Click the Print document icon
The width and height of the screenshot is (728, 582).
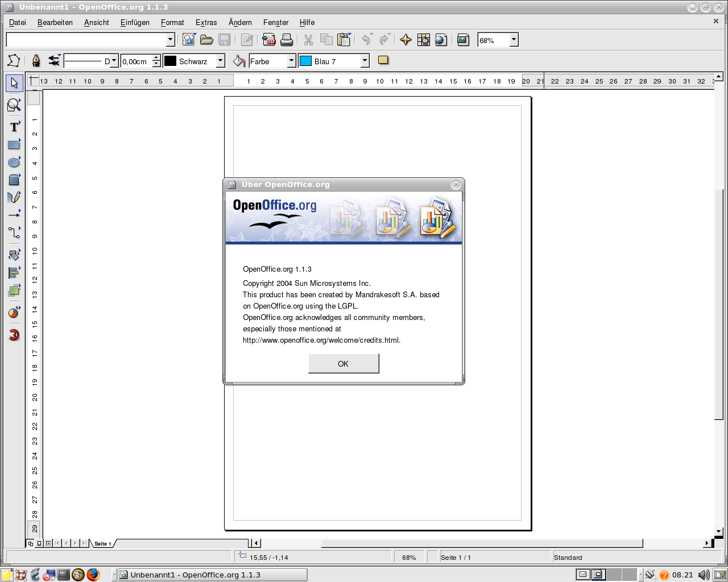pyautogui.click(x=287, y=40)
